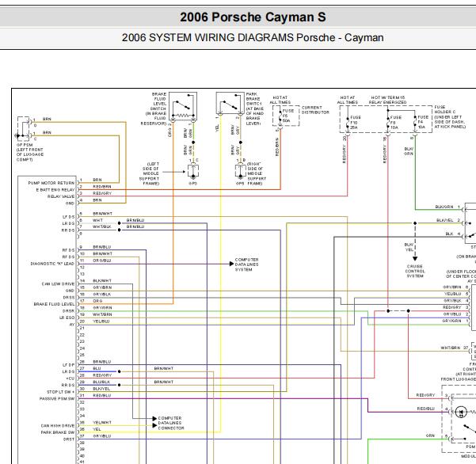This screenshot has width=476, height=464.
Task: Click 'ORG' wire label at pin 17
Action: tap(97, 301)
